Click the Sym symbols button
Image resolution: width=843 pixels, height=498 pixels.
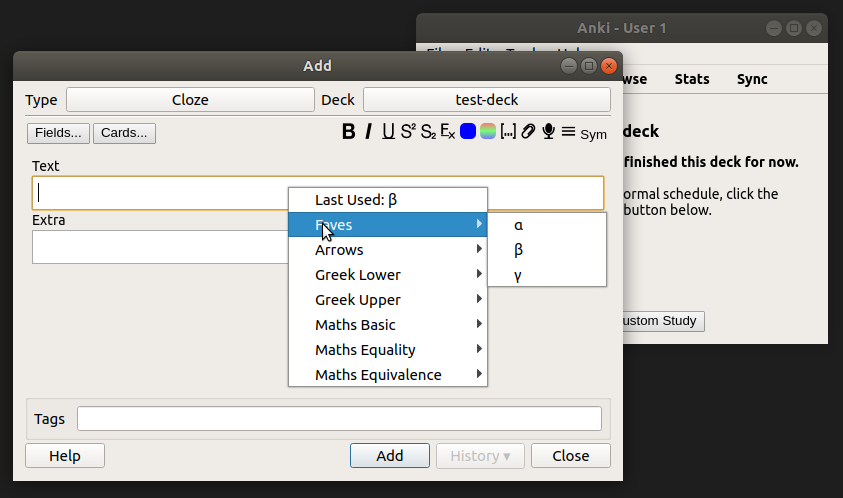[594, 134]
